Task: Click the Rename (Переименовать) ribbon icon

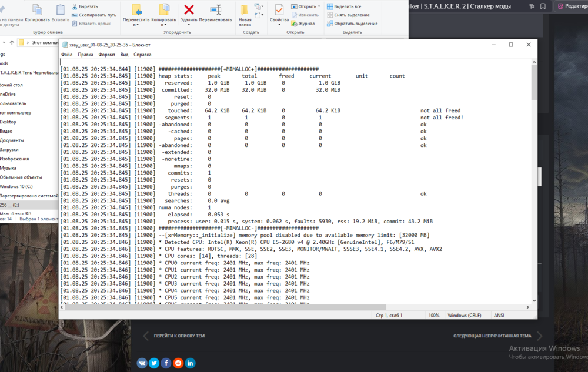Action: (x=216, y=10)
